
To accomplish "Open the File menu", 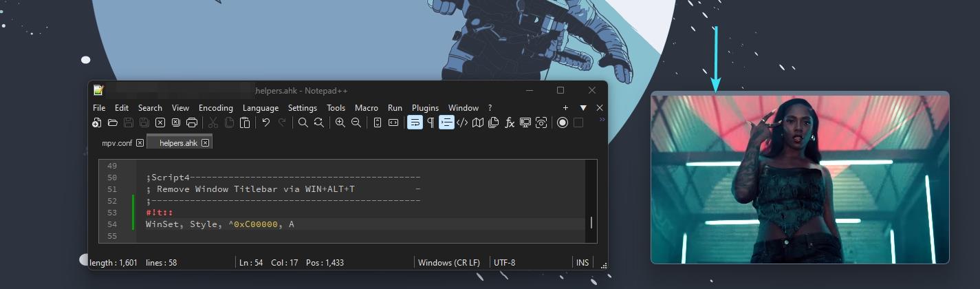I will pyautogui.click(x=99, y=108).
